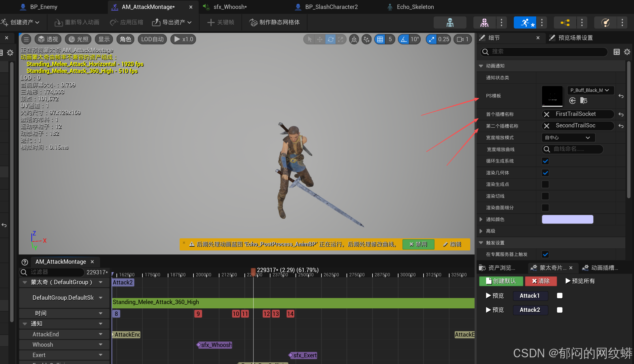
Task: Open the sfx_Whoosh tab
Action: tap(230, 7)
